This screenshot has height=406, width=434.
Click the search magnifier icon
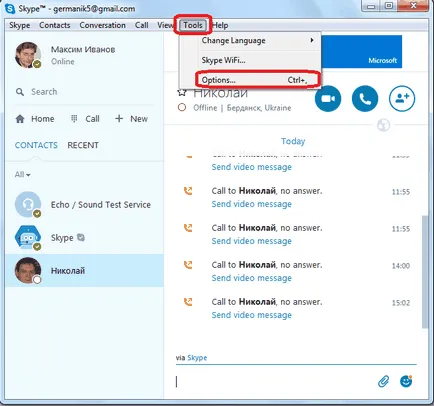20,92
